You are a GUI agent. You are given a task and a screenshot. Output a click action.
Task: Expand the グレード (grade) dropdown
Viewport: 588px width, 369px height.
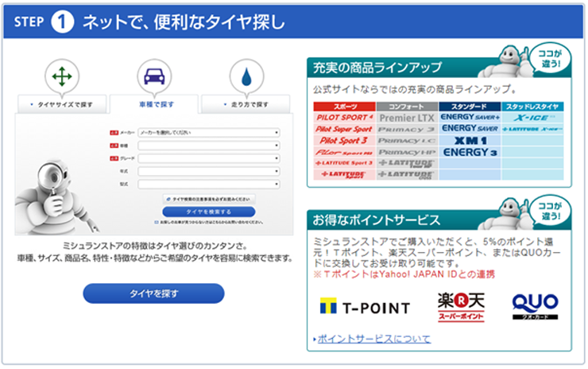click(x=208, y=158)
